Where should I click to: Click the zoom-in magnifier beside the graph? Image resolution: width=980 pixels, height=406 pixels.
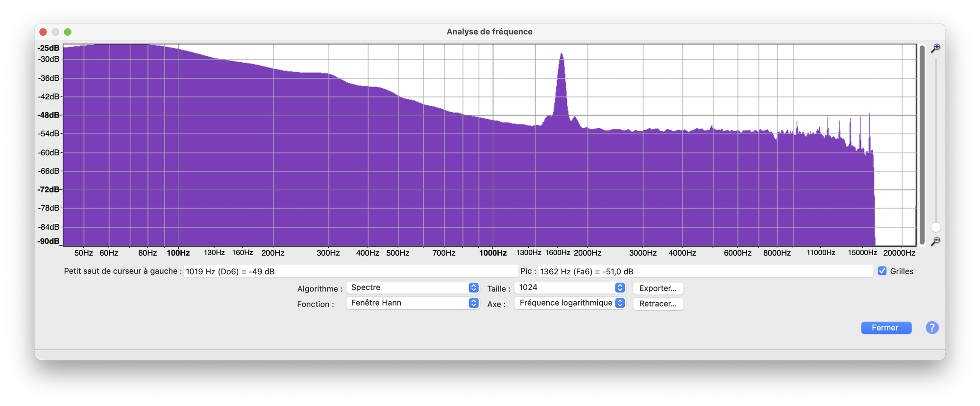pos(935,48)
